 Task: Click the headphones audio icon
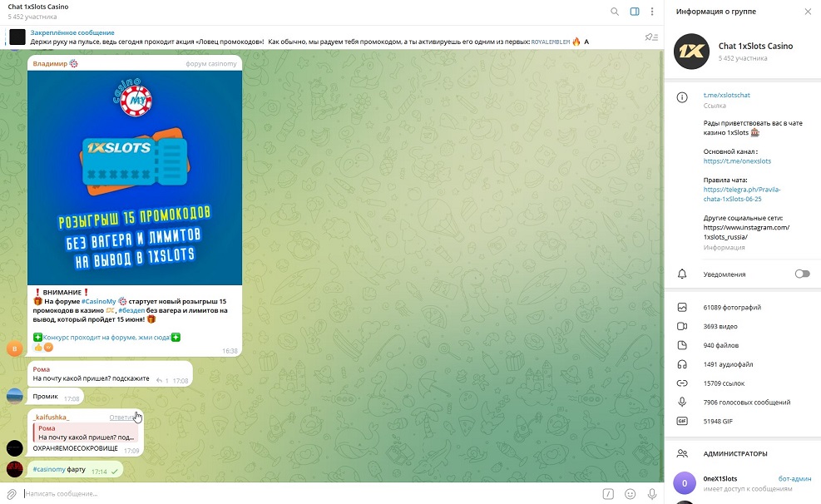coord(682,364)
